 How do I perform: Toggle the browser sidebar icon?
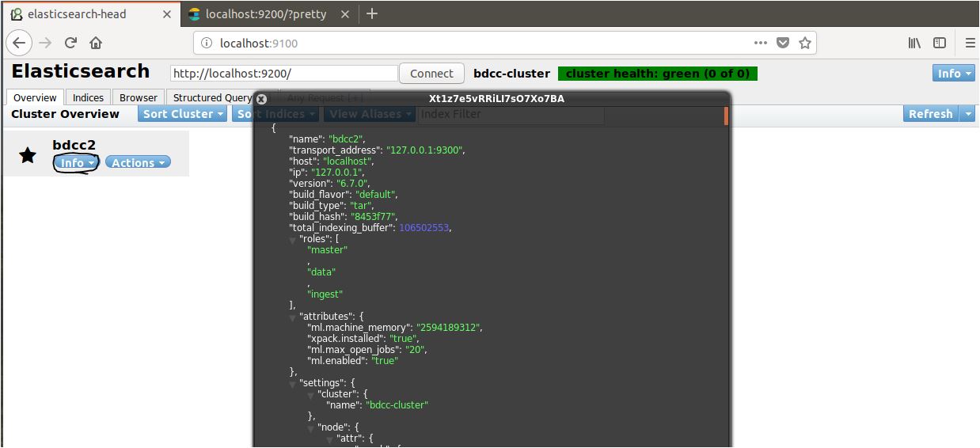click(x=940, y=43)
